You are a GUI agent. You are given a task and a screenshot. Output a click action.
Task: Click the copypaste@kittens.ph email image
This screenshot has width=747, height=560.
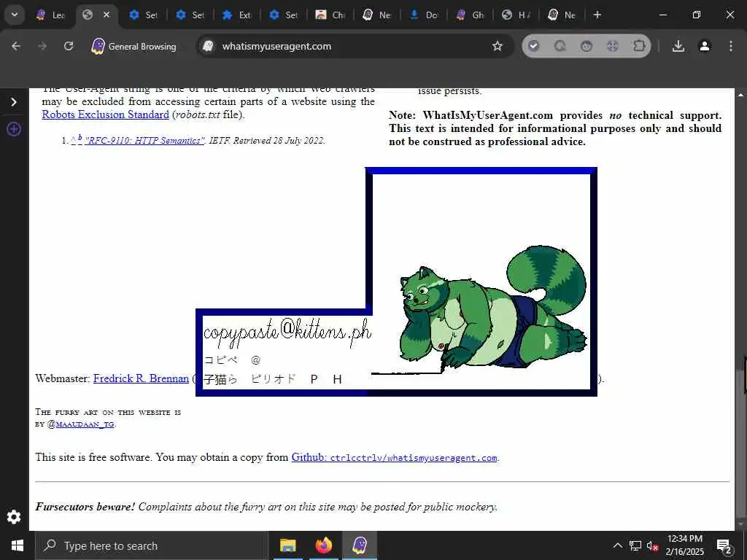(x=287, y=330)
